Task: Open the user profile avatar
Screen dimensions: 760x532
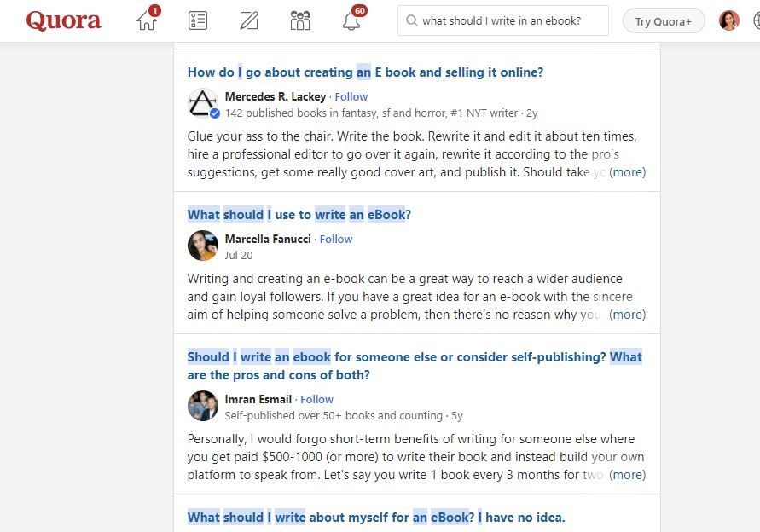Action: click(728, 20)
